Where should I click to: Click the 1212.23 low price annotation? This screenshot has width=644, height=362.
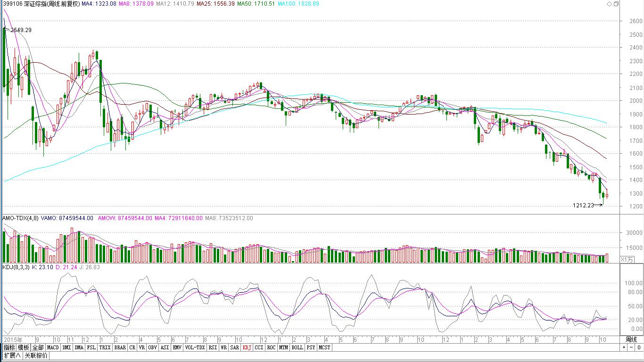point(584,205)
